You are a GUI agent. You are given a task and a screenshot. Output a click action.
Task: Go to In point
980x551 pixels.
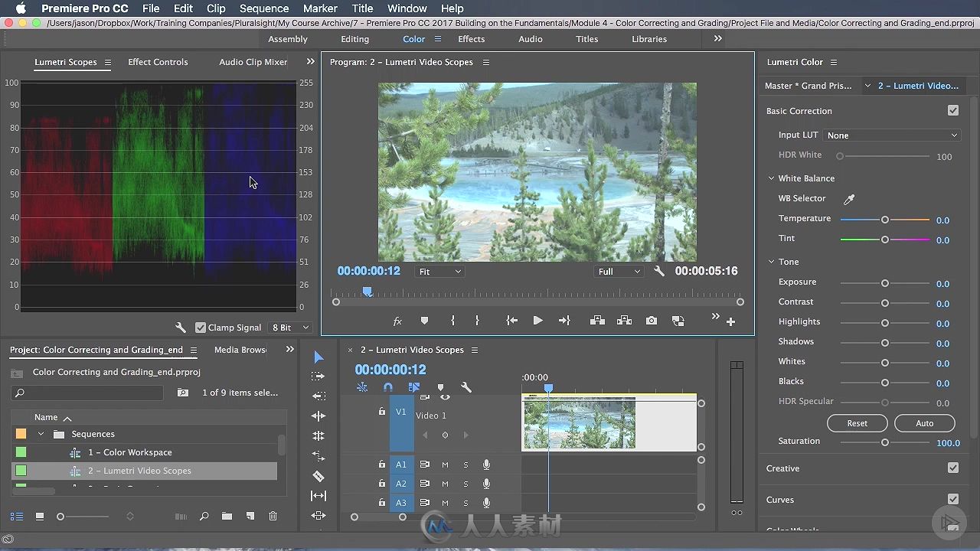click(x=511, y=321)
